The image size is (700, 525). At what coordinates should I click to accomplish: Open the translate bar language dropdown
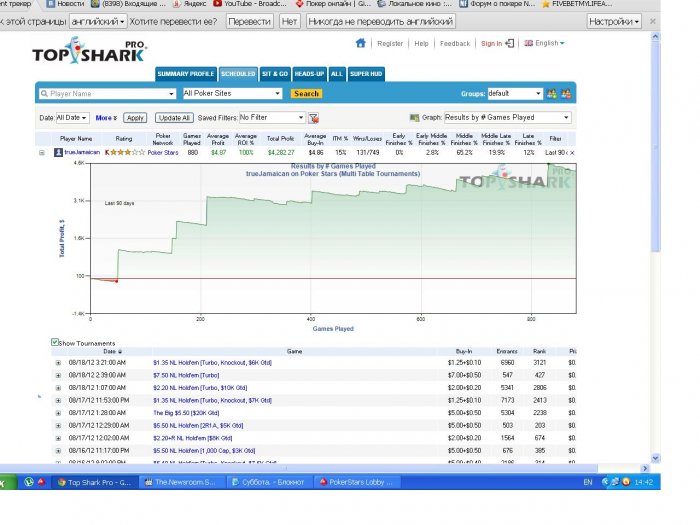coord(98,21)
